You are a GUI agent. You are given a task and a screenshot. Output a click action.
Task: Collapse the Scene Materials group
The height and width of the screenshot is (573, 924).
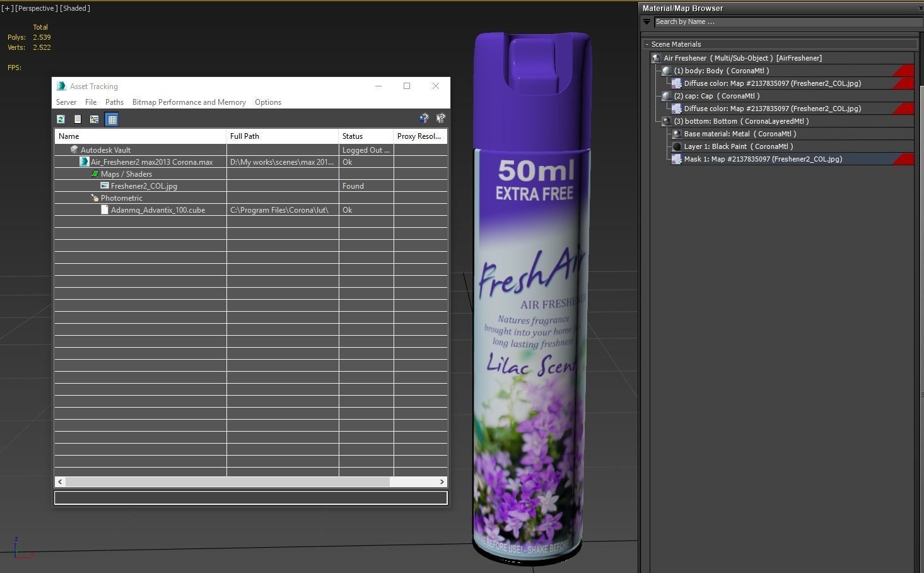tap(647, 44)
